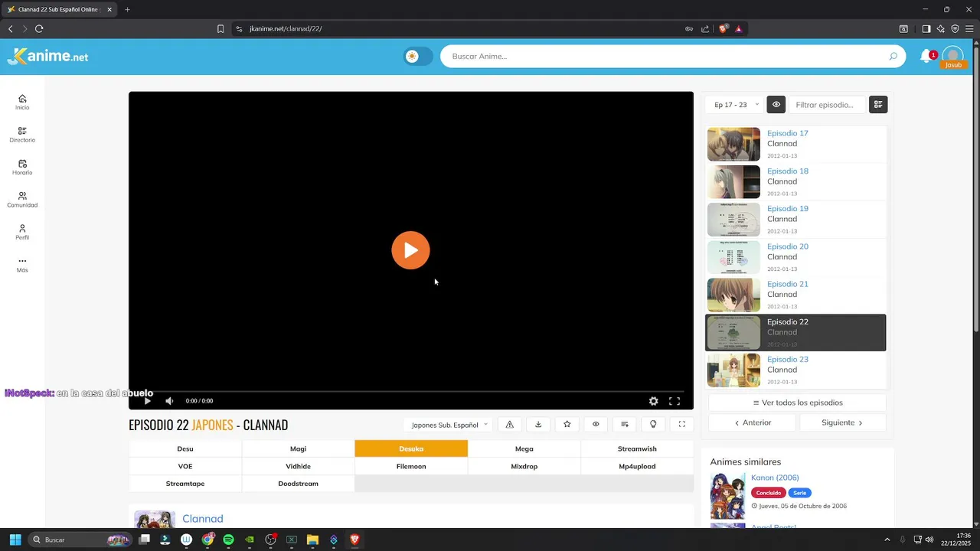This screenshot has height=551, width=980.
Task: Open Horario in the sidebar
Action: coord(22,167)
